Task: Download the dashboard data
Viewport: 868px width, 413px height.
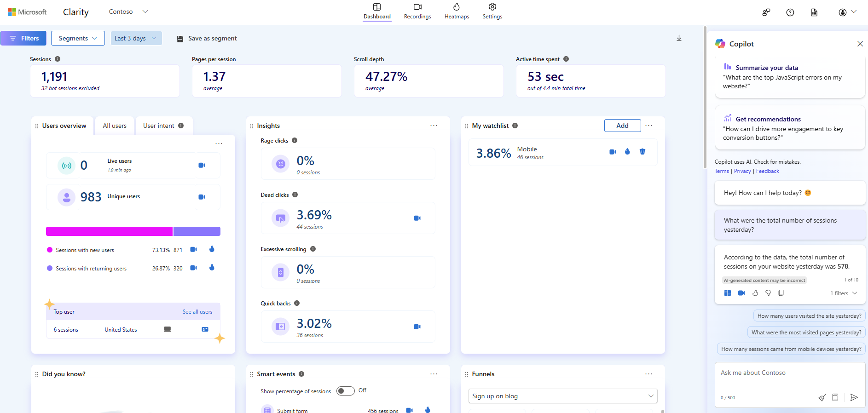Action: coord(679,38)
